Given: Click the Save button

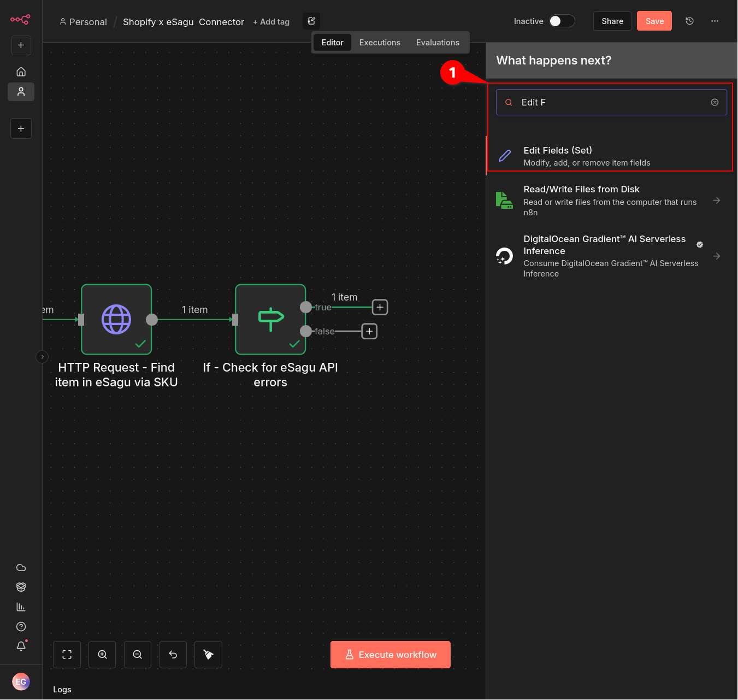Looking at the screenshot, I should [x=654, y=21].
